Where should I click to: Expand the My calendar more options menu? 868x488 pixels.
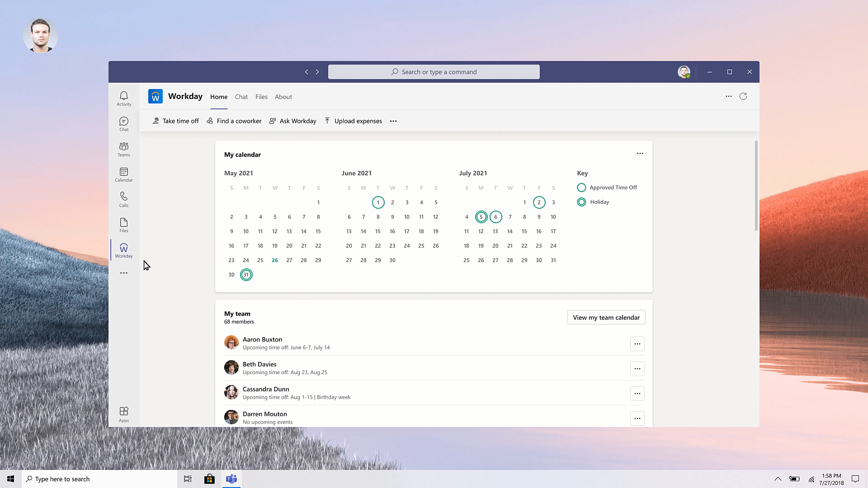[x=640, y=154]
